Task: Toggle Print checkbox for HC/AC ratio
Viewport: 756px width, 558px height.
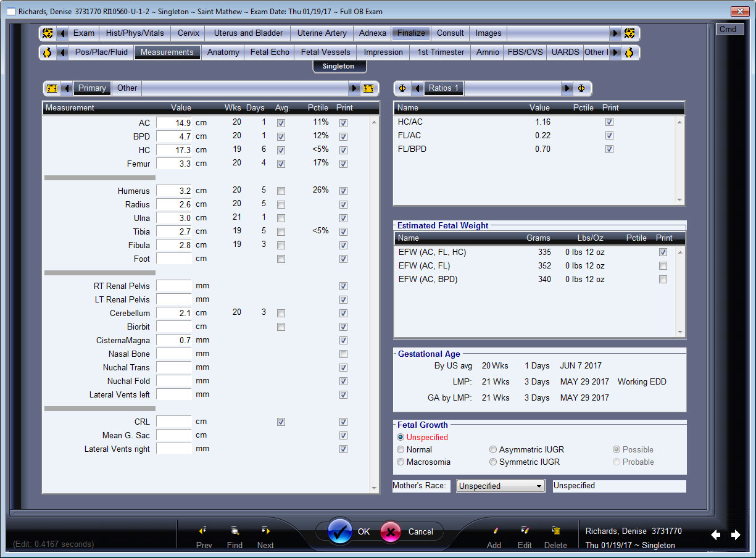Action: tap(610, 122)
